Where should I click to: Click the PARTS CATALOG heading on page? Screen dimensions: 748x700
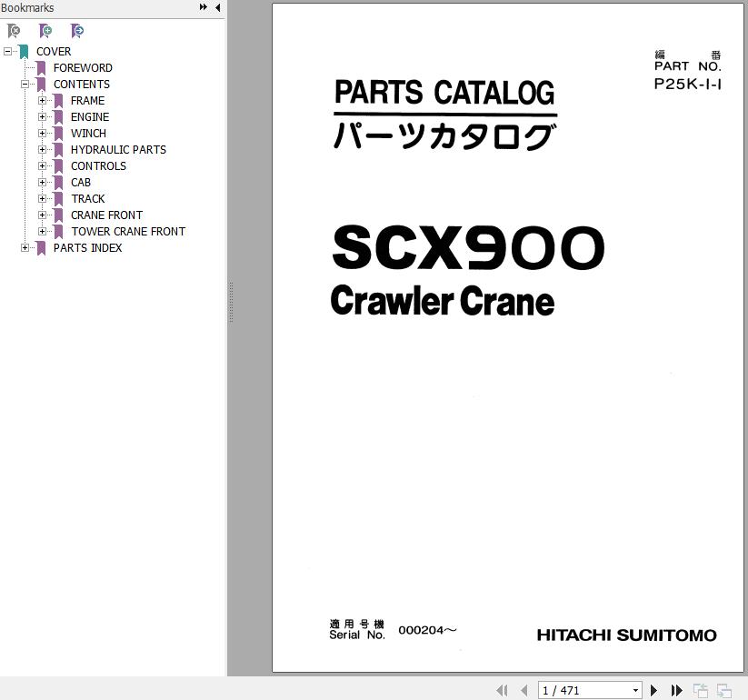click(444, 92)
